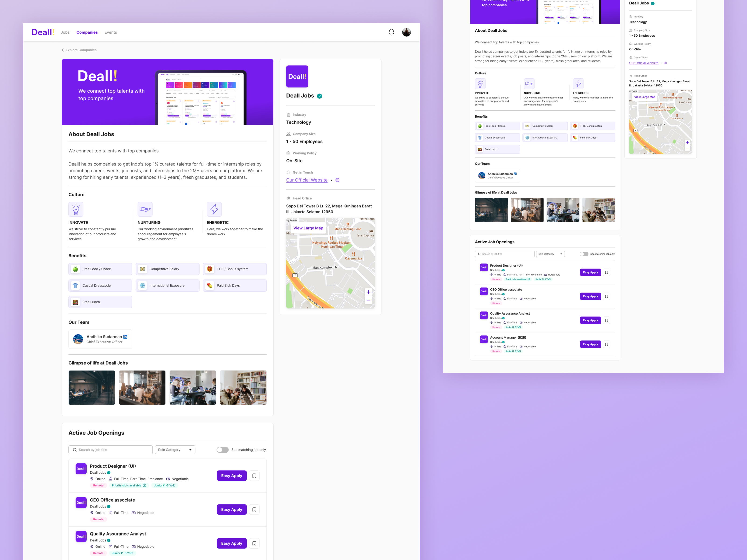Image resolution: width=747 pixels, height=560 pixels.
Task: Click the Nurturing hand culture icon
Action: 145,209
